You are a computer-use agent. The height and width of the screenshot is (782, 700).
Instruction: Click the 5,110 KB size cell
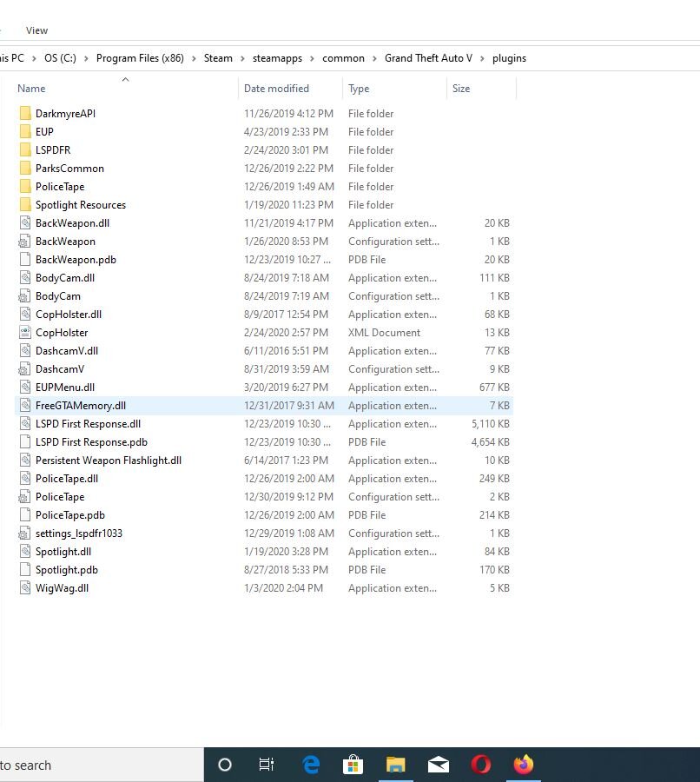pos(490,424)
